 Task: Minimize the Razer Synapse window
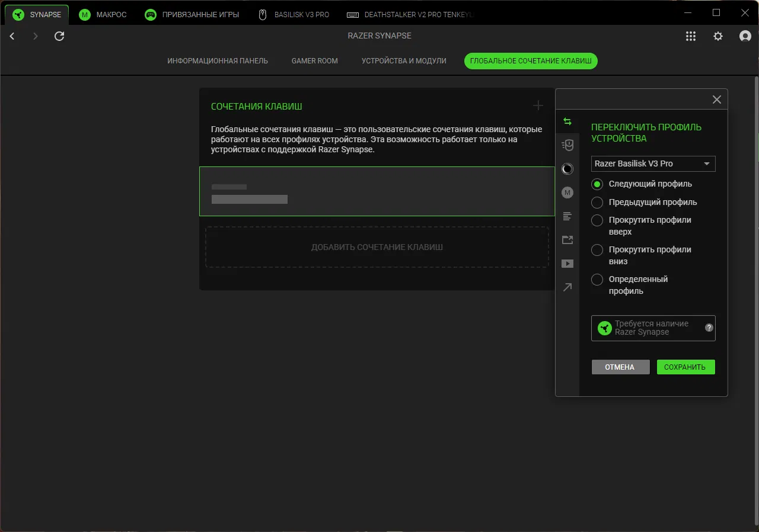click(688, 12)
